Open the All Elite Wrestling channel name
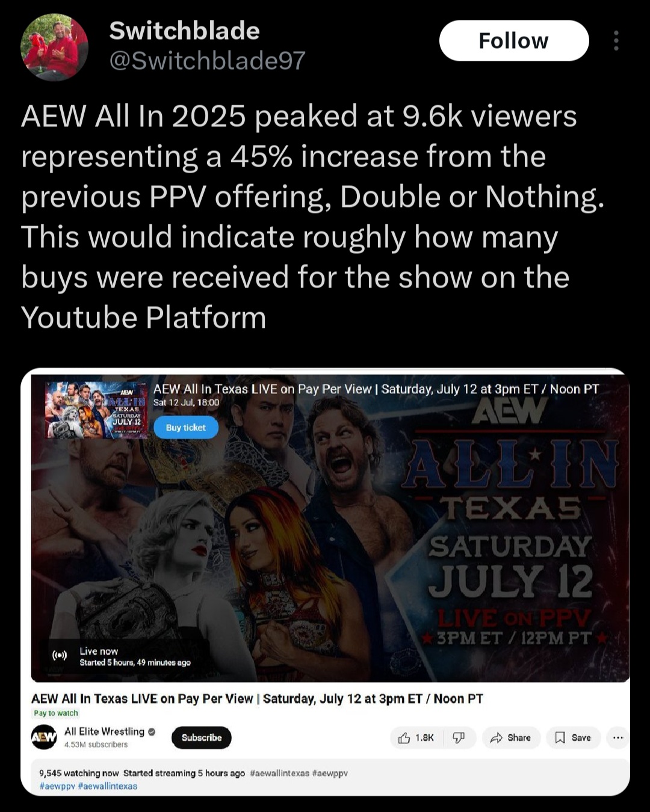The height and width of the screenshot is (812, 650). tap(105, 731)
